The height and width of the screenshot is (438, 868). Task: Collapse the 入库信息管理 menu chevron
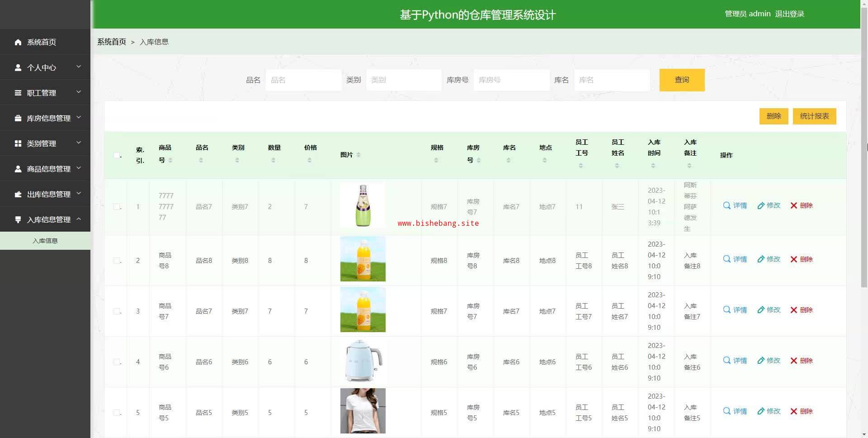[79, 219]
